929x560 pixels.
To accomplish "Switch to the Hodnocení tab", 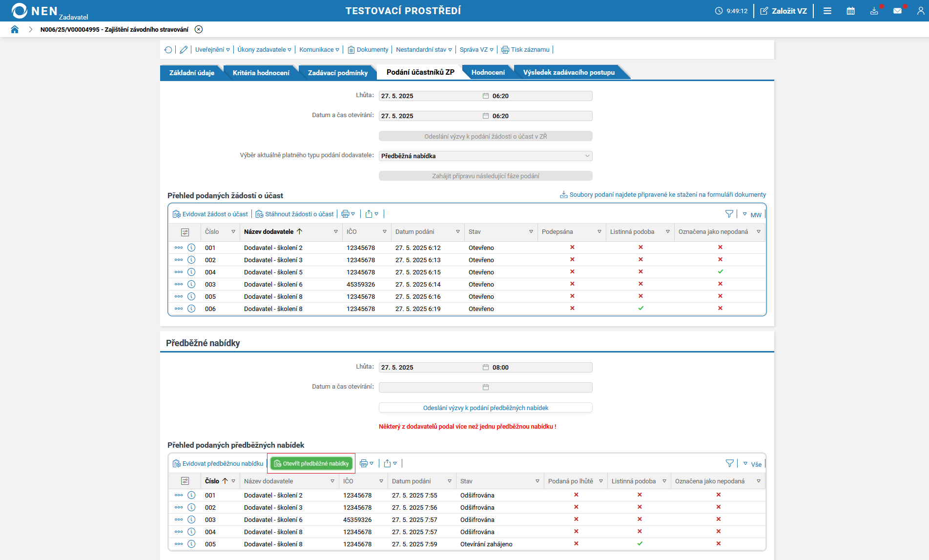I will [488, 72].
